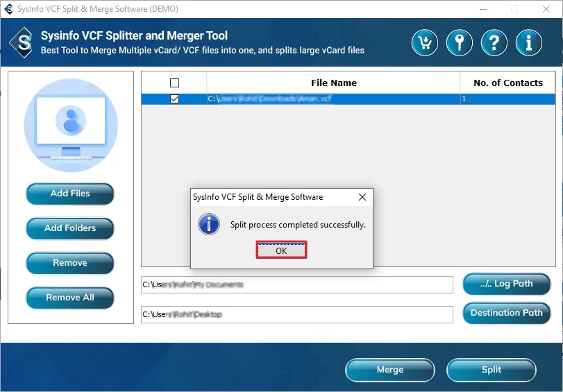
Task: Click the Add Files button
Action: click(70, 194)
